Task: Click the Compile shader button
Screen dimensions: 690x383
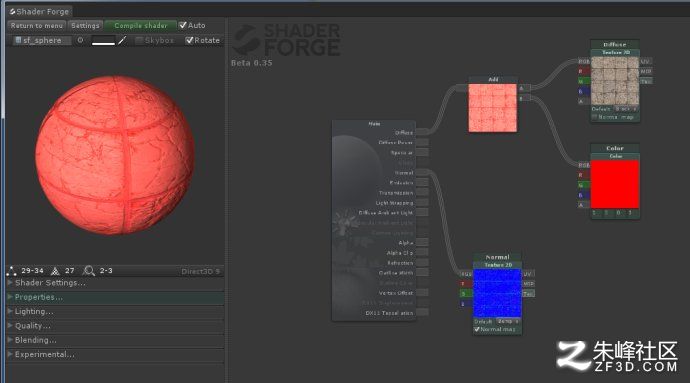Action: (x=140, y=26)
